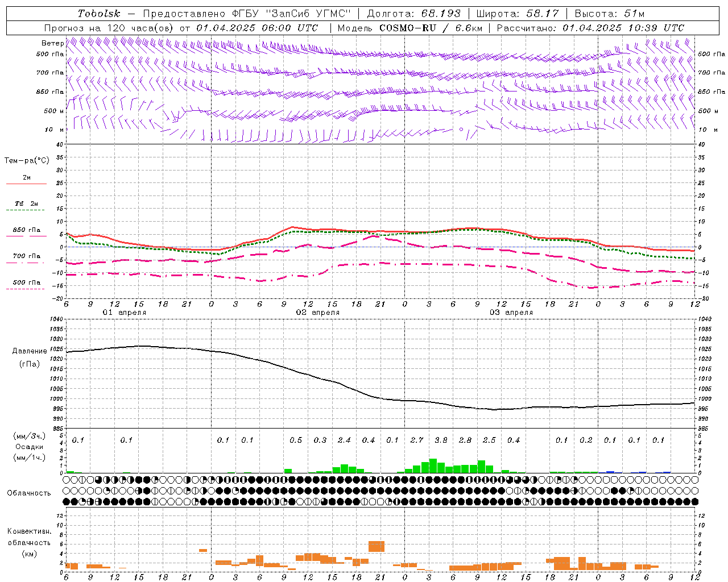Click the 0.5 precipitation total value
Viewport: 728px width, 582px height.
point(296,440)
